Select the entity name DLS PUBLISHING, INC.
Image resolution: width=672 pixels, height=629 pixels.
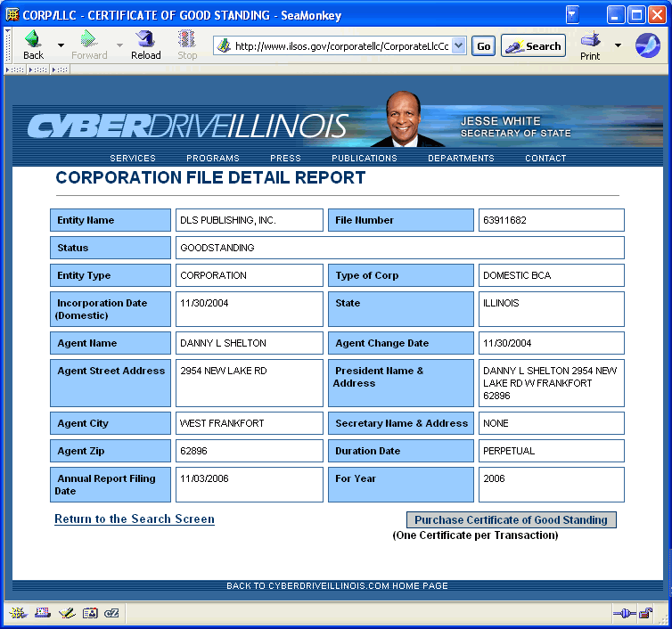click(228, 220)
